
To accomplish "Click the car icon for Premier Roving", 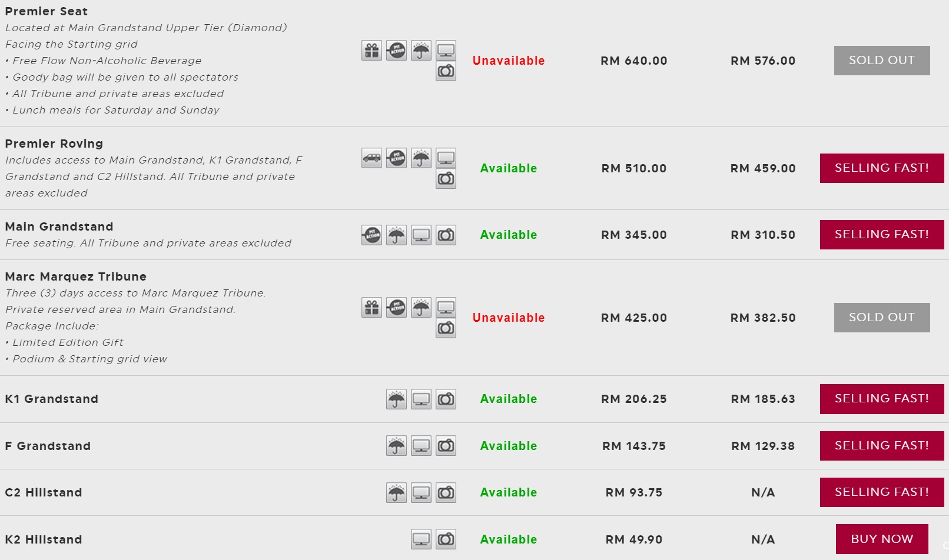I will click(x=371, y=158).
